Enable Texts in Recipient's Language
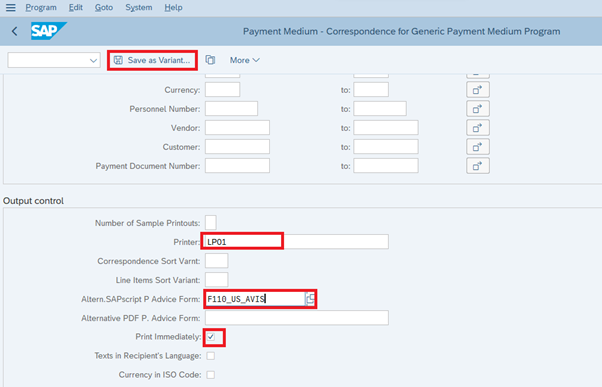602x387 pixels. click(x=210, y=356)
